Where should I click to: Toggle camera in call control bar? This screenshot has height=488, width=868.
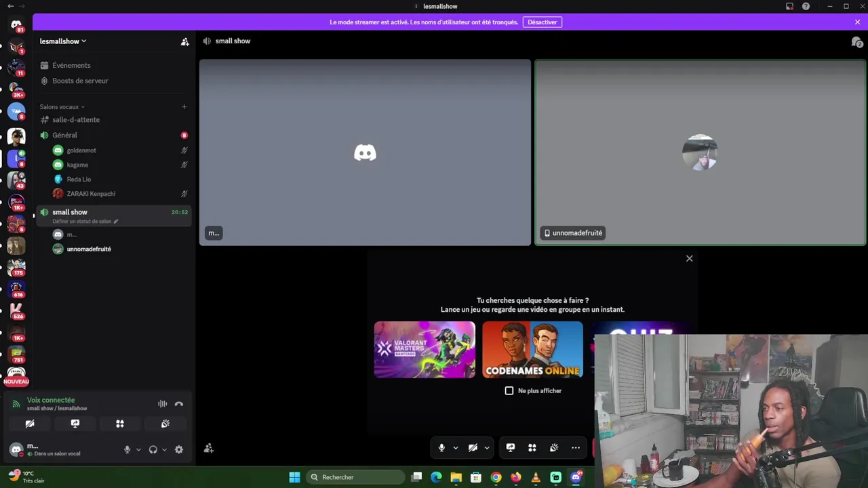point(473,448)
